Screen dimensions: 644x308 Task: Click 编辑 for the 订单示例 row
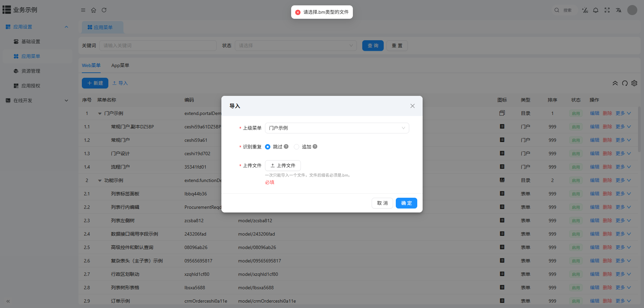[x=595, y=301]
